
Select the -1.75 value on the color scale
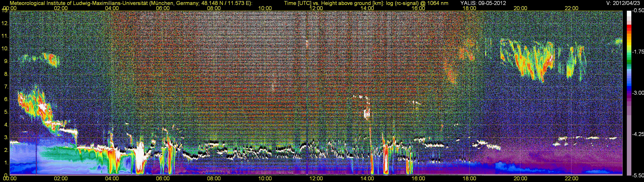(x=638, y=52)
